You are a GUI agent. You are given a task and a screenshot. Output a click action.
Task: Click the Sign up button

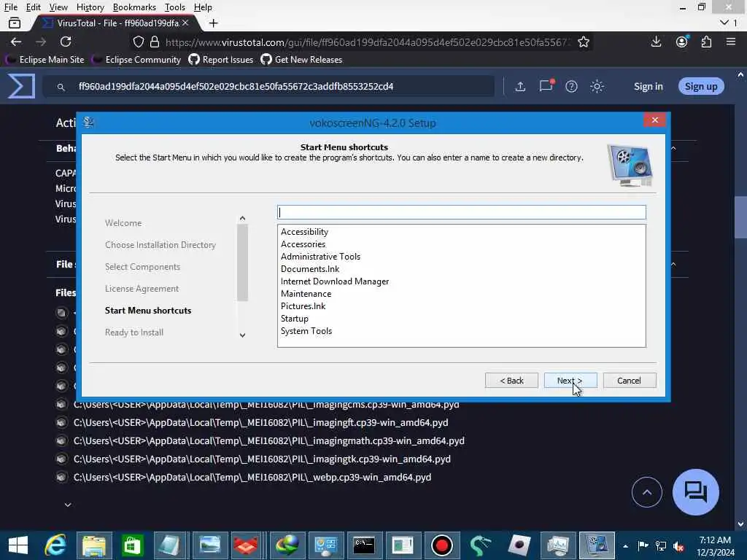pyautogui.click(x=701, y=86)
